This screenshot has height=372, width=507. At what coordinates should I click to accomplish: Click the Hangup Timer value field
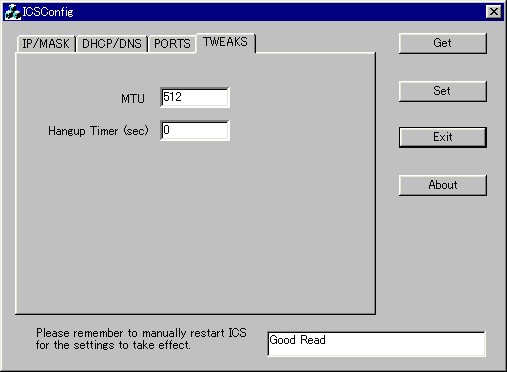coord(195,130)
